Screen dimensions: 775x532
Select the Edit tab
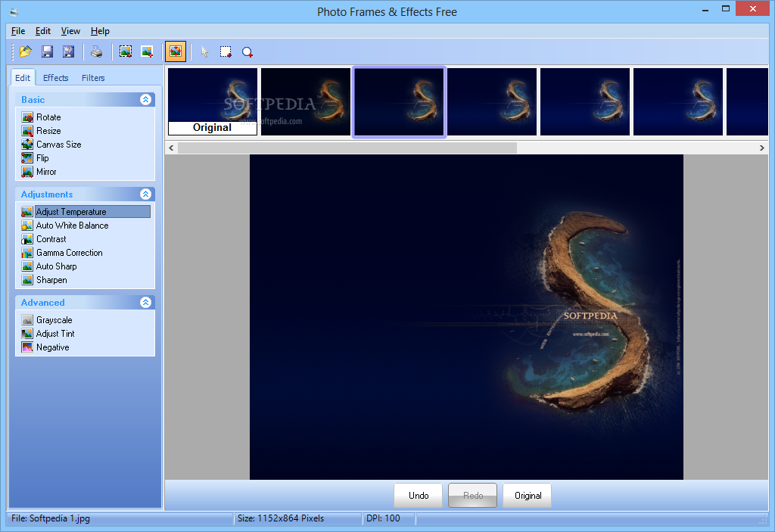[23, 77]
